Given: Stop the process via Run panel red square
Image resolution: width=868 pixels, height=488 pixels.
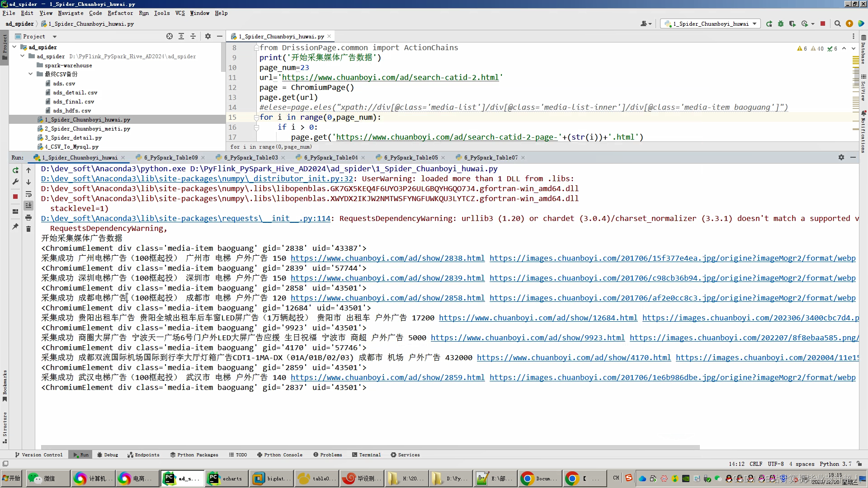Looking at the screenshot, I should 15,197.
